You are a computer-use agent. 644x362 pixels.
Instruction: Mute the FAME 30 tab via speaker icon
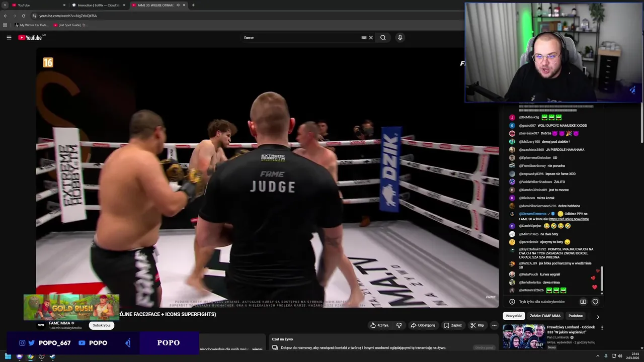click(178, 5)
